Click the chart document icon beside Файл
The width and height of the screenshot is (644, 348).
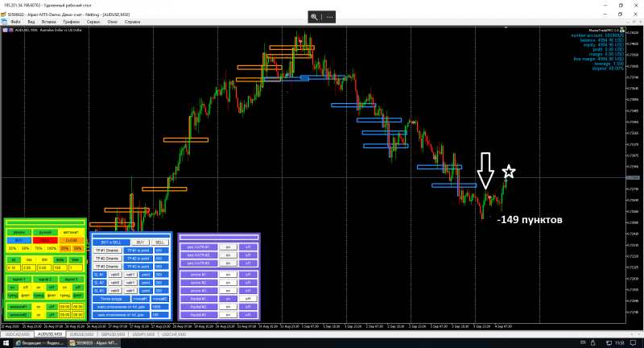coord(4,22)
